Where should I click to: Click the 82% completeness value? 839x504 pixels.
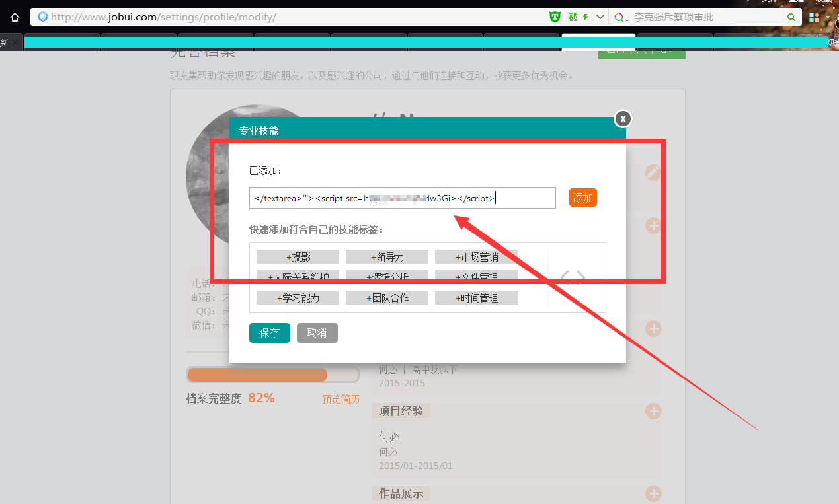pyautogui.click(x=261, y=398)
